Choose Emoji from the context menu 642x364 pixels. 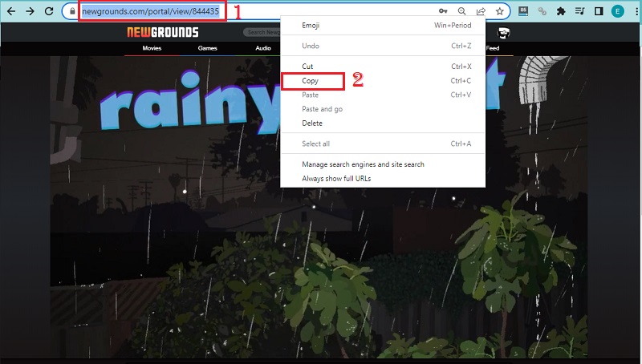pos(383,26)
